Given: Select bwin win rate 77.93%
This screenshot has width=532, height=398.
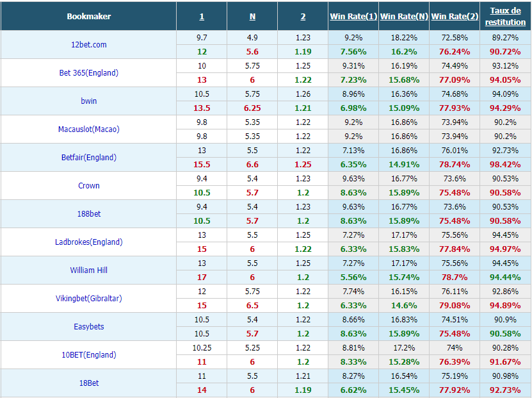Looking at the screenshot, I should pos(455,108).
